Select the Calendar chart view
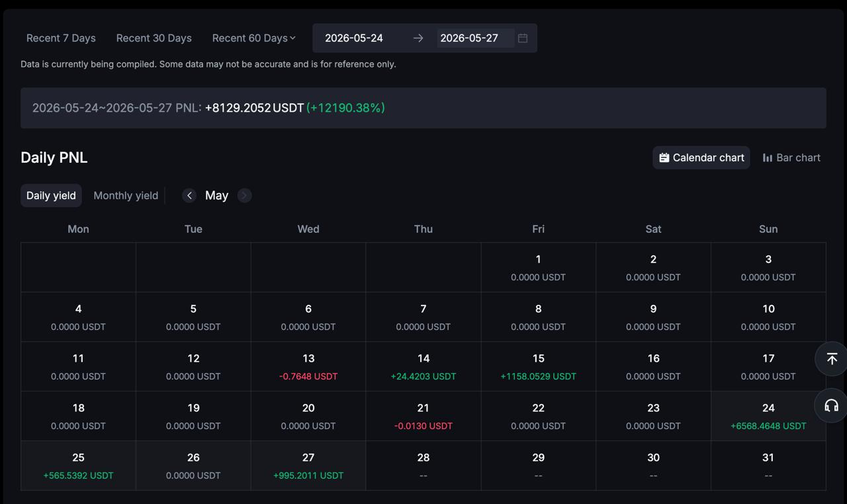Screen dimensions: 847x504 (x=701, y=157)
